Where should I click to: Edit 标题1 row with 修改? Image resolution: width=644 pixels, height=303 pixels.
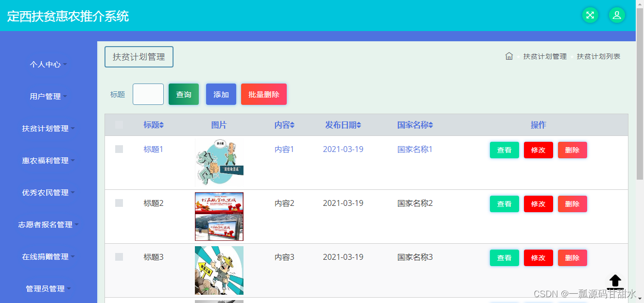pyautogui.click(x=539, y=150)
